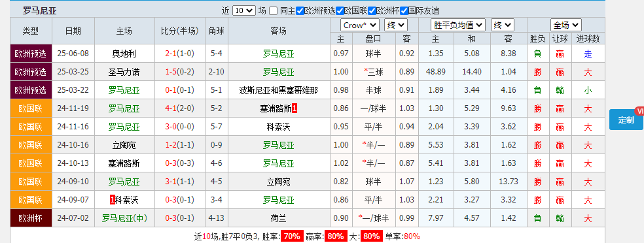Open the 胜平负均值 dropdown

tap(458, 25)
